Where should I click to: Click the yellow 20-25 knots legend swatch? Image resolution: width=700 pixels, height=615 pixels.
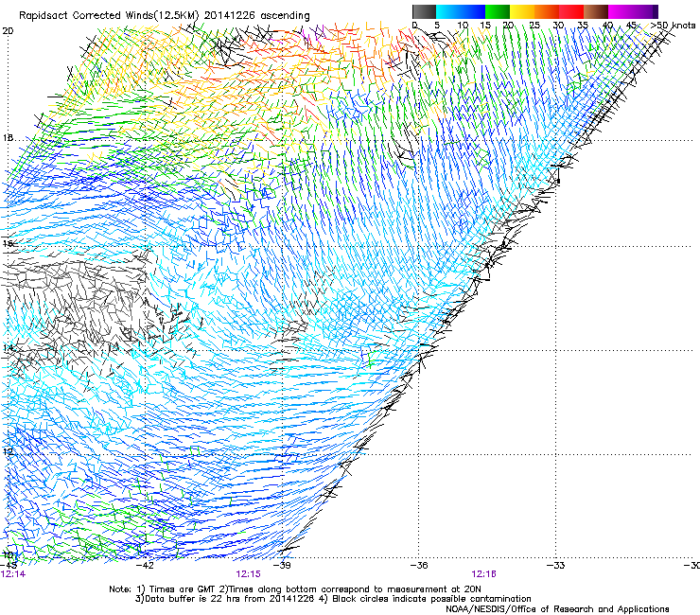click(522, 11)
